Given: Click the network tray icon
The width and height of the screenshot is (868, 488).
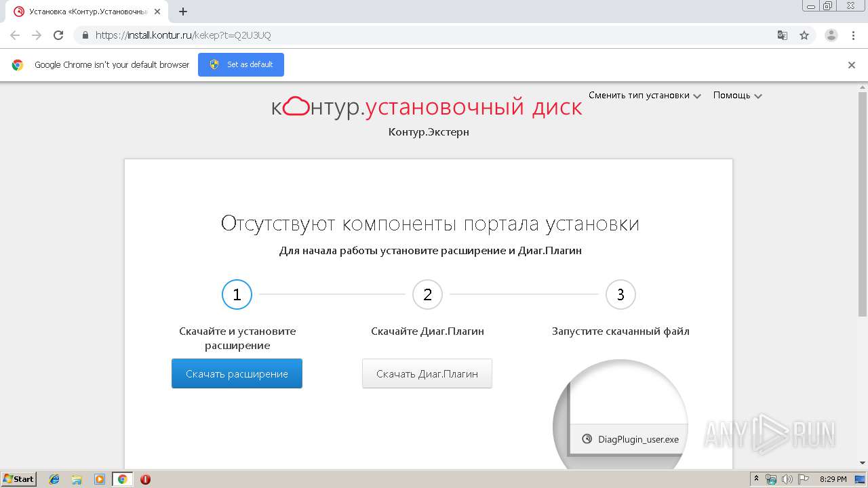Looking at the screenshot, I should 771,479.
